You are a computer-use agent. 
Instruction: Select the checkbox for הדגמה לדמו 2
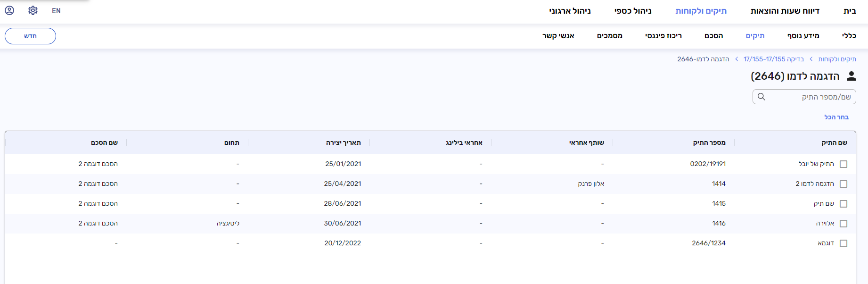click(x=843, y=184)
